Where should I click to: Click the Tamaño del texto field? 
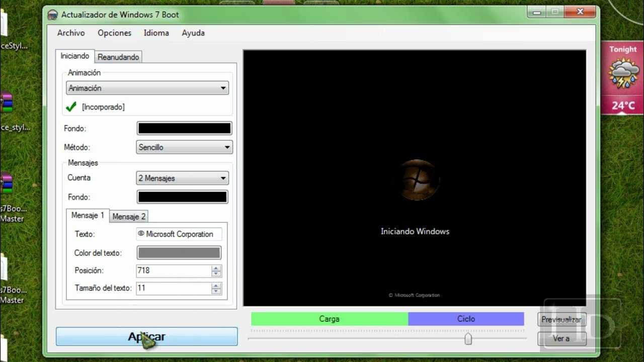tap(174, 288)
